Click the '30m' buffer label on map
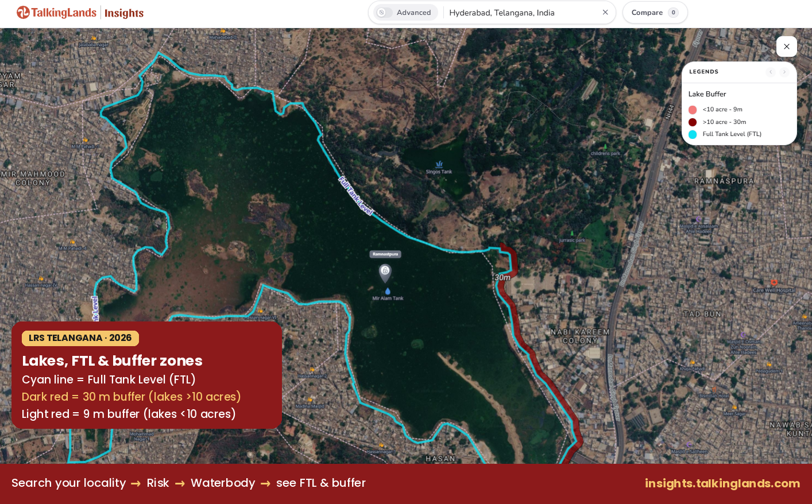812x504 pixels. click(502, 277)
